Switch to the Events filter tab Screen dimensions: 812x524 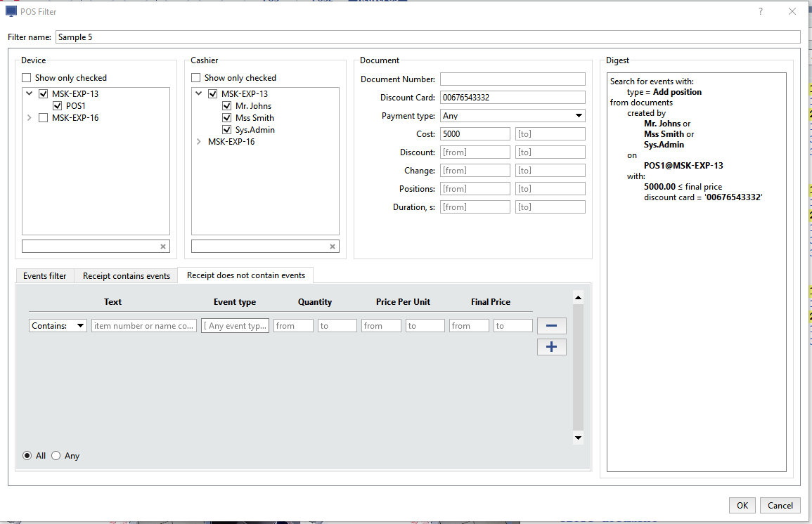pyautogui.click(x=45, y=276)
